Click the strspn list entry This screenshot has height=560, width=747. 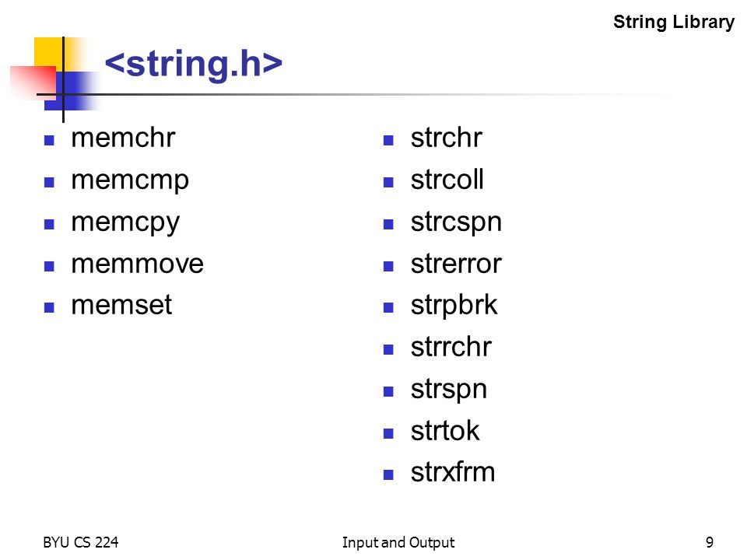[449, 390]
